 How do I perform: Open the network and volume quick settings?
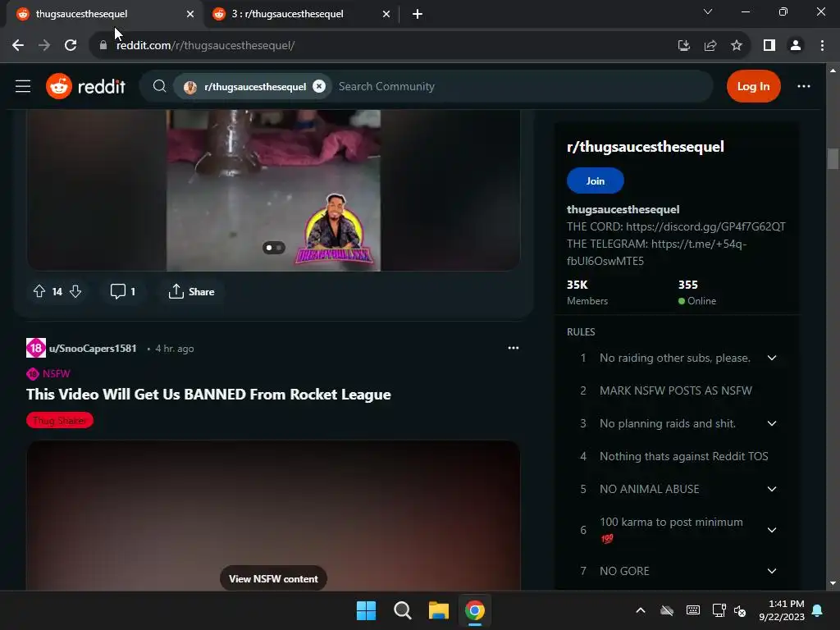coord(729,610)
